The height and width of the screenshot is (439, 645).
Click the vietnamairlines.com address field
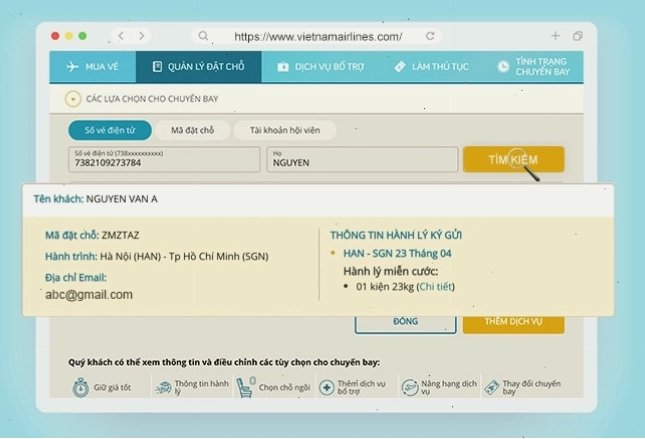[x=318, y=37]
